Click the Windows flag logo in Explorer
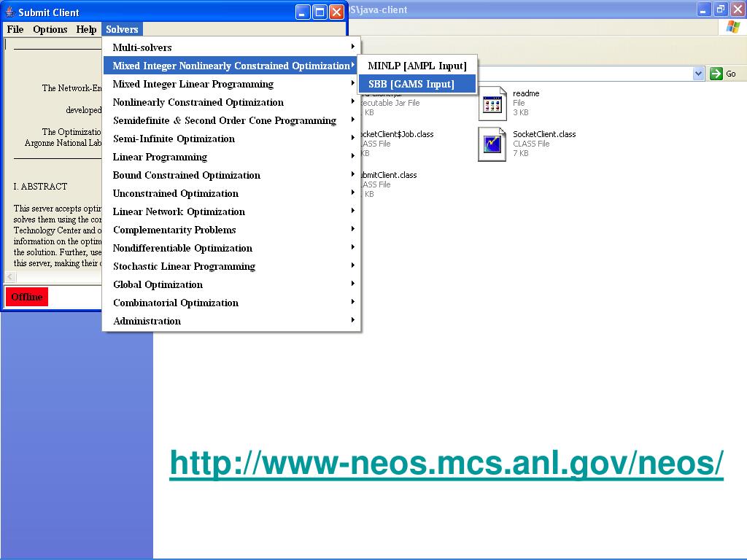This screenshot has width=747, height=560. tap(733, 27)
